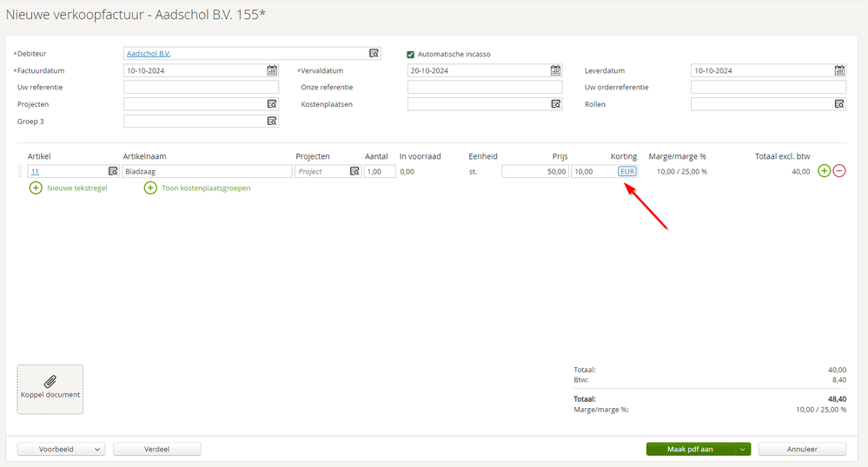Open the Rollen lookup icon
Image resolution: width=868 pixels, height=467 pixels.
click(840, 104)
